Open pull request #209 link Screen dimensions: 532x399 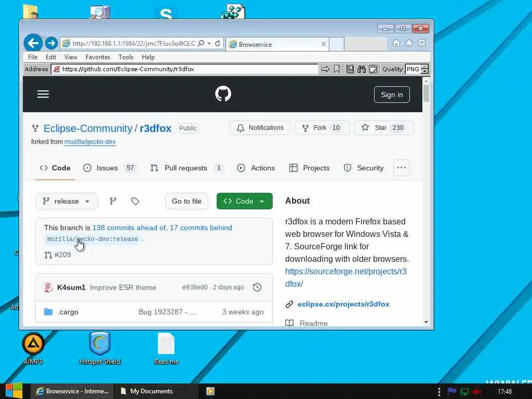coord(58,255)
